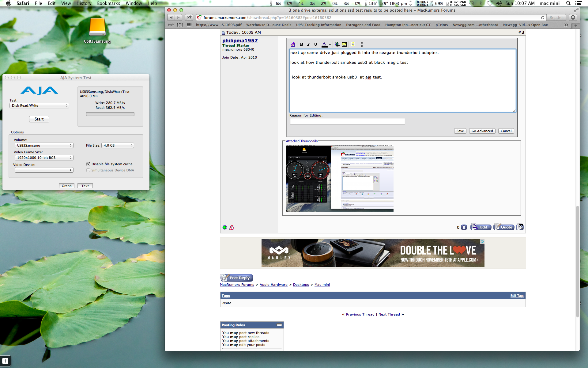Viewport: 588px width, 368px height.
Task: Toggle italic in the post editor
Action: coord(308,44)
